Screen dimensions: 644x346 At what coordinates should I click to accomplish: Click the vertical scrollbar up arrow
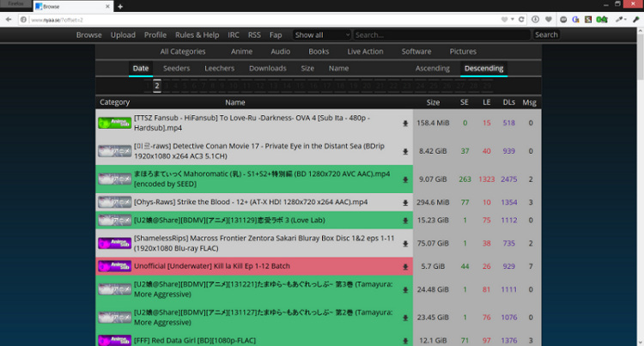point(641,31)
